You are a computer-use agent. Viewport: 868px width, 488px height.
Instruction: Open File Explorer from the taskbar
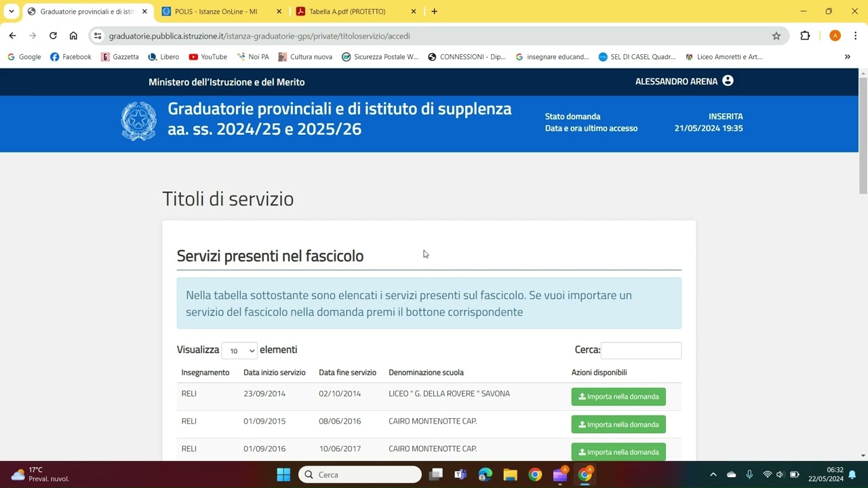(510, 474)
